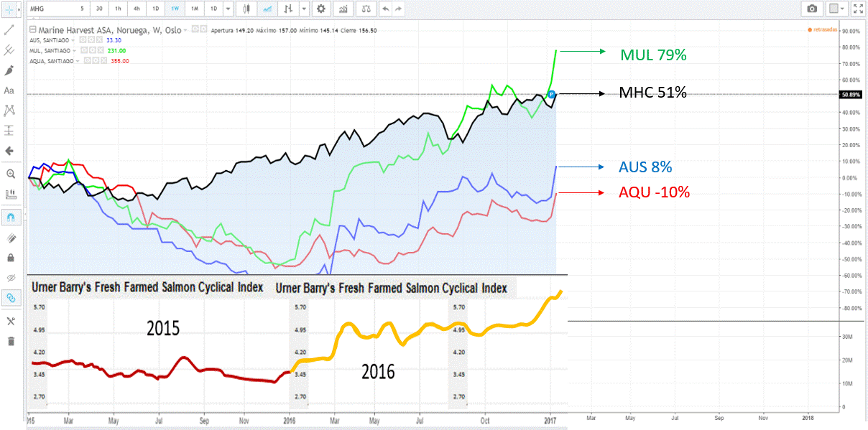The width and height of the screenshot is (868, 430).
Task: Set interval to 5 minutes
Action: (81, 9)
